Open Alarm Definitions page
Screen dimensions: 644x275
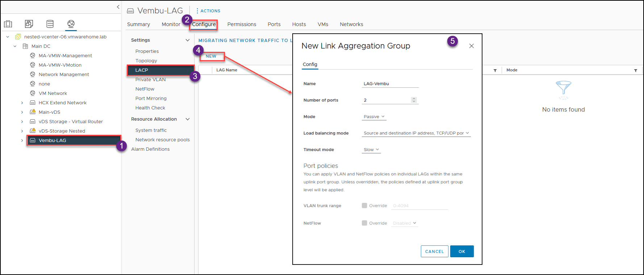[150, 149]
